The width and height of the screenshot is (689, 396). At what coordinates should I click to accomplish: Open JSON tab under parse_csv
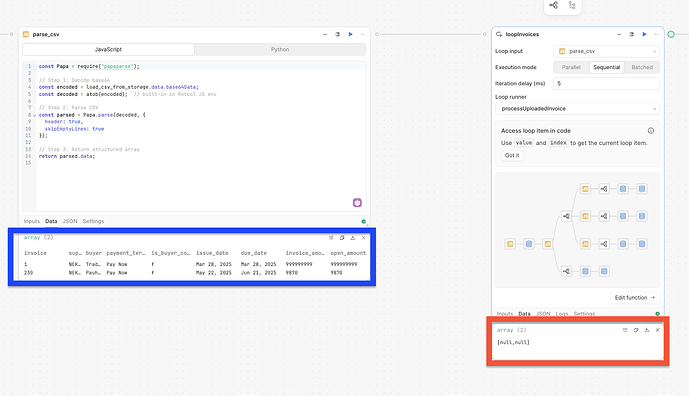click(x=70, y=222)
